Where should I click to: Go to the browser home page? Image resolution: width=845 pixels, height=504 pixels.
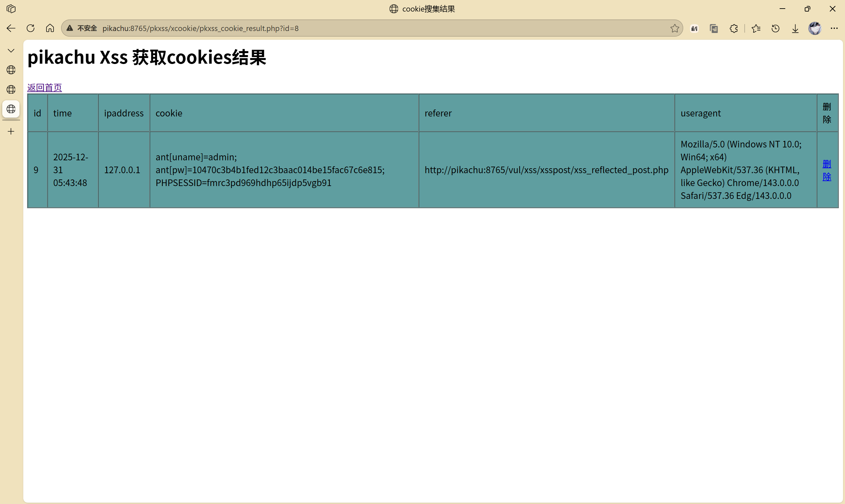50,28
